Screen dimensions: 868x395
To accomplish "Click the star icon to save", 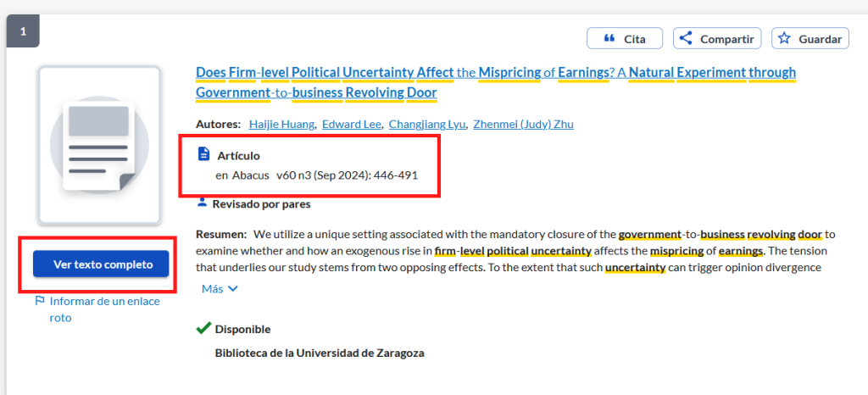I will click(784, 38).
